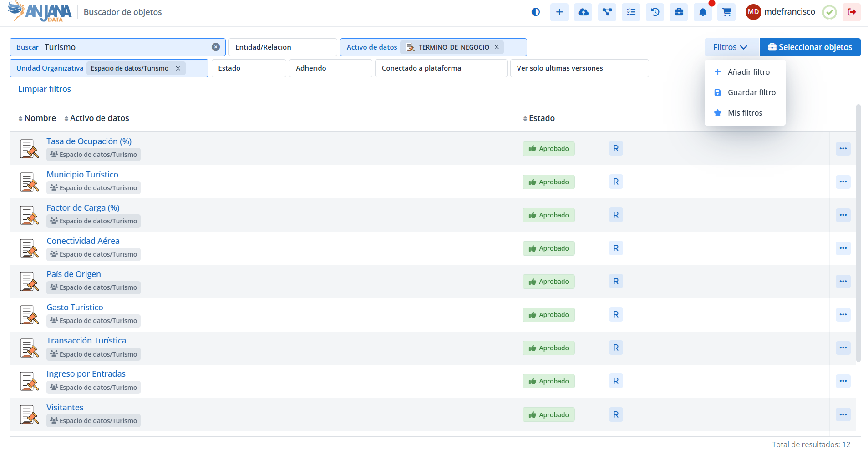This screenshot has width=868, height=464.
Task: Open the notifications bell
Action: pyautogui.click(x=703, y=12)
